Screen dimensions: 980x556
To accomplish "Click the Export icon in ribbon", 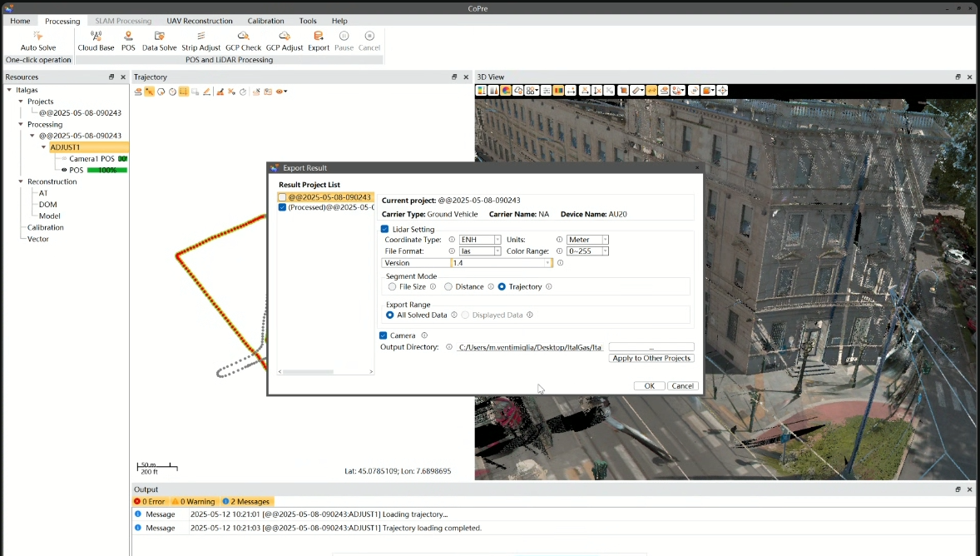I will click(x=319, y=37).
